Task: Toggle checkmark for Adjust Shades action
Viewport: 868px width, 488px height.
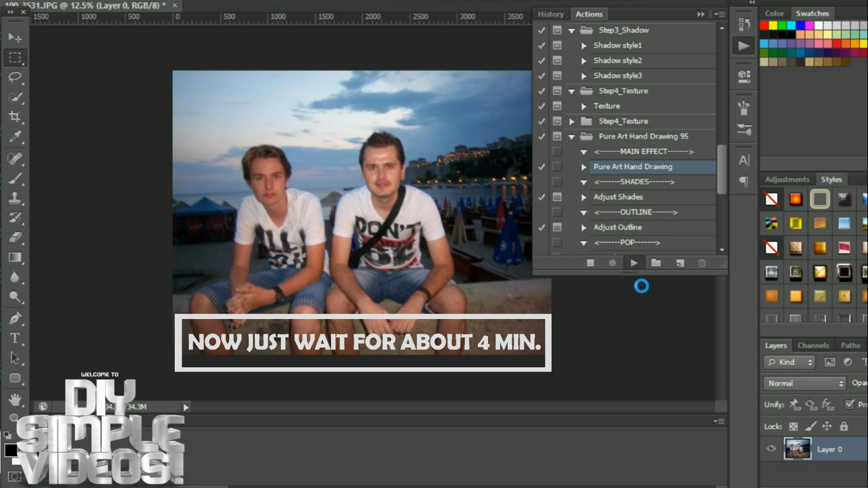Action: (x=541, y=197)
